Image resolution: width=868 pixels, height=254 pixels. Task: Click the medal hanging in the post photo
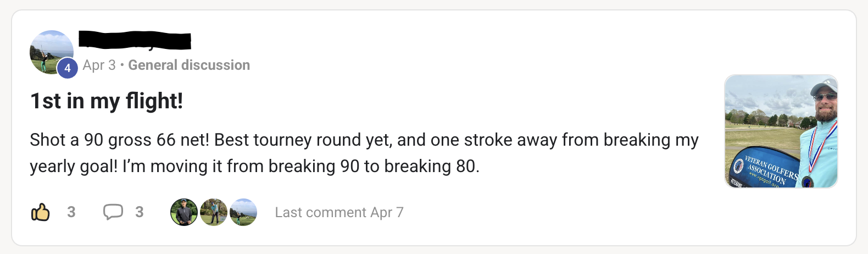pos(808,181)
